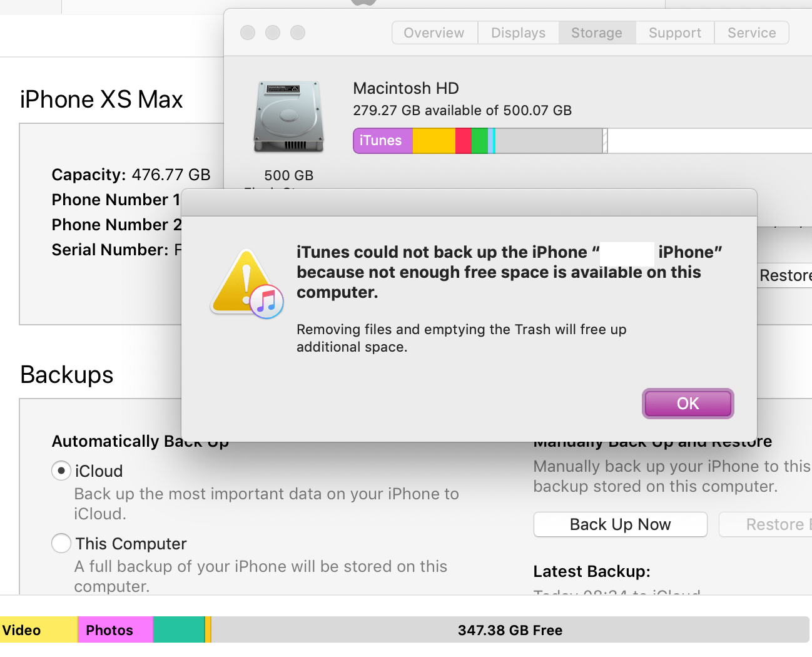Select the purple iTunes segment in storage bar
The height and width of the screenshot is (657, 812).
pos(382,141)
